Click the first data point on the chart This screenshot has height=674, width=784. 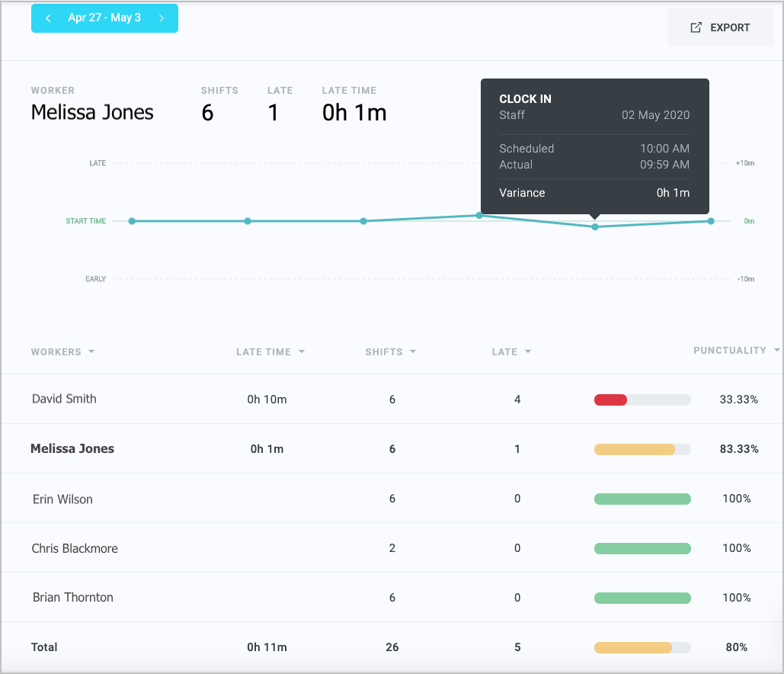pyautogui.click(x=132, y=221)
